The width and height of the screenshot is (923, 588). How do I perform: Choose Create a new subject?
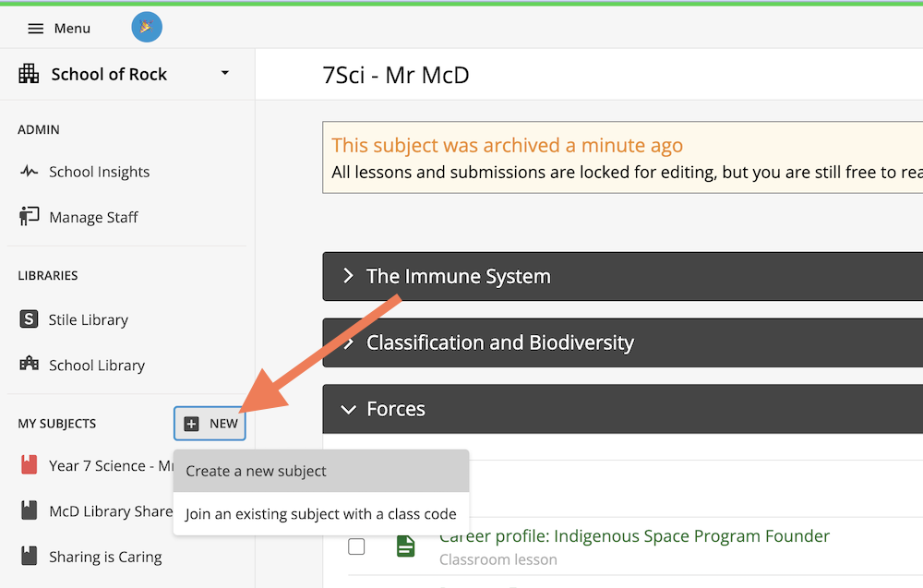tap(321, 471)
